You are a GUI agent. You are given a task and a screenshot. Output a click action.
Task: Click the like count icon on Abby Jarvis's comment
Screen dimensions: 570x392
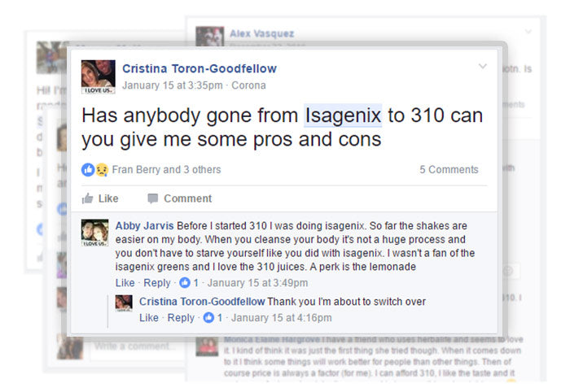[185, 282]
